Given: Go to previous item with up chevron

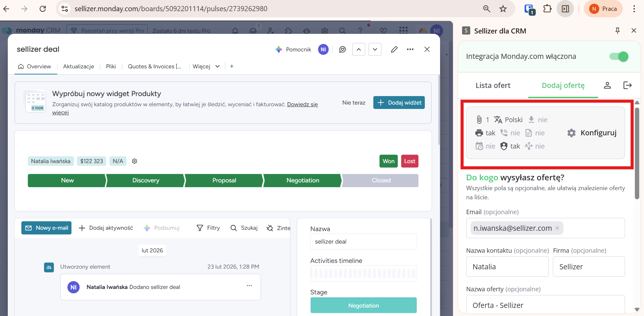Looking at the screenshot, I should tap(359, 49).
